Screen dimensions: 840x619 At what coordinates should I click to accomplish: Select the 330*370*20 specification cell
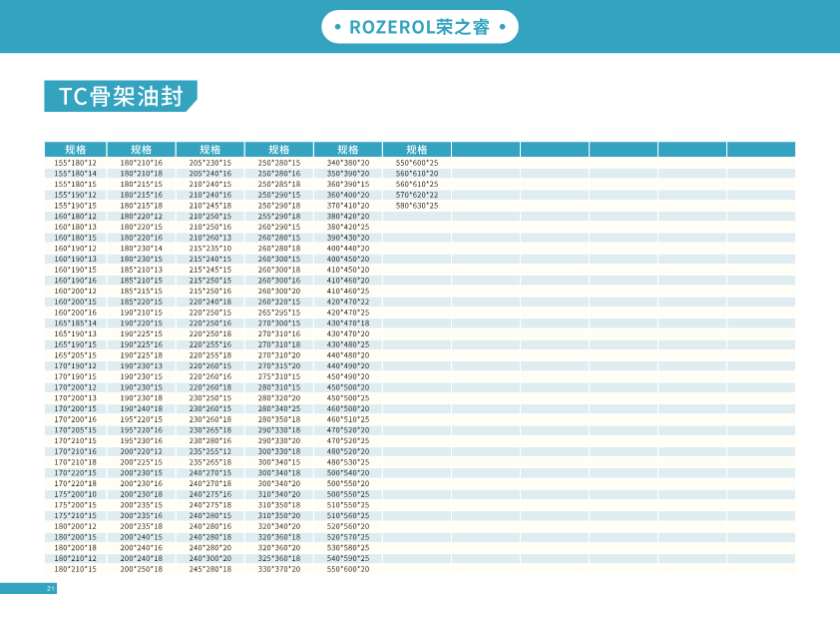[279, 569]
